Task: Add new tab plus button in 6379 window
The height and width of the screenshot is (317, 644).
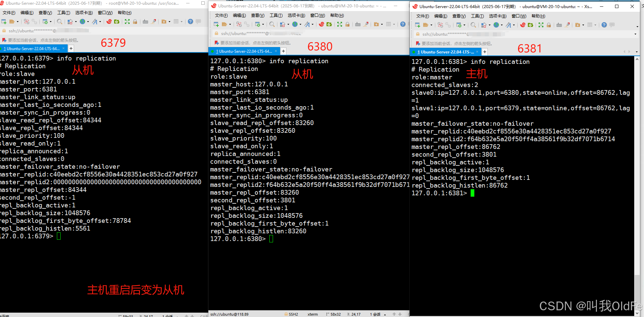Action: 71,49
